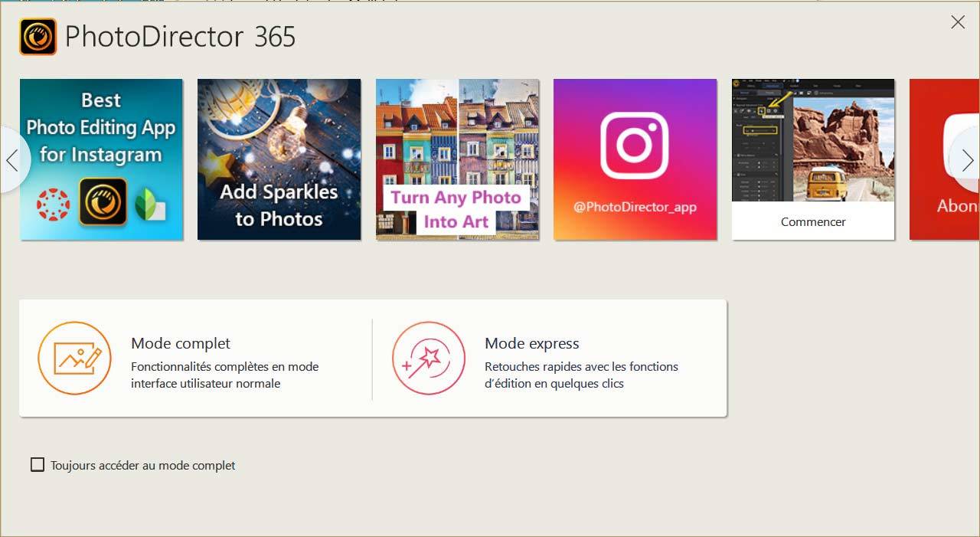This screenshot has width=980, height=537.
Task: Select the Mode complet title text
Action: point(181,343)
